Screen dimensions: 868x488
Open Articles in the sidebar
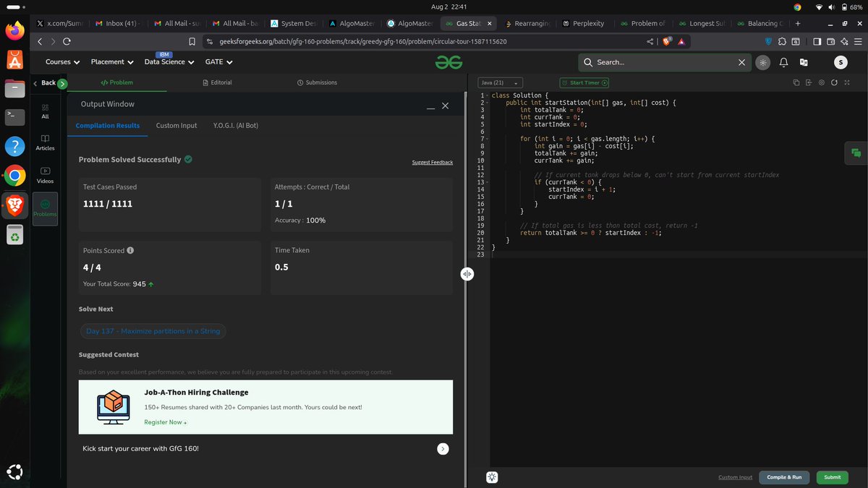(45, 142)
